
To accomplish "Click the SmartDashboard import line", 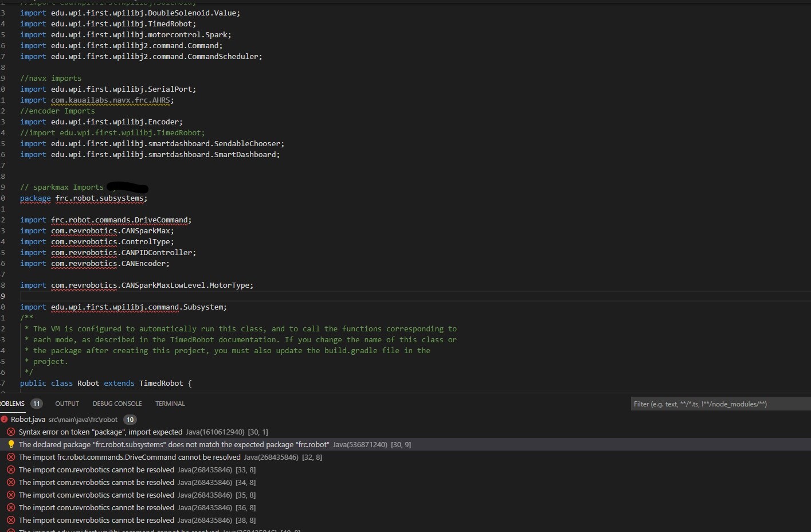I will pyautogui.click(x=150, y=154).
